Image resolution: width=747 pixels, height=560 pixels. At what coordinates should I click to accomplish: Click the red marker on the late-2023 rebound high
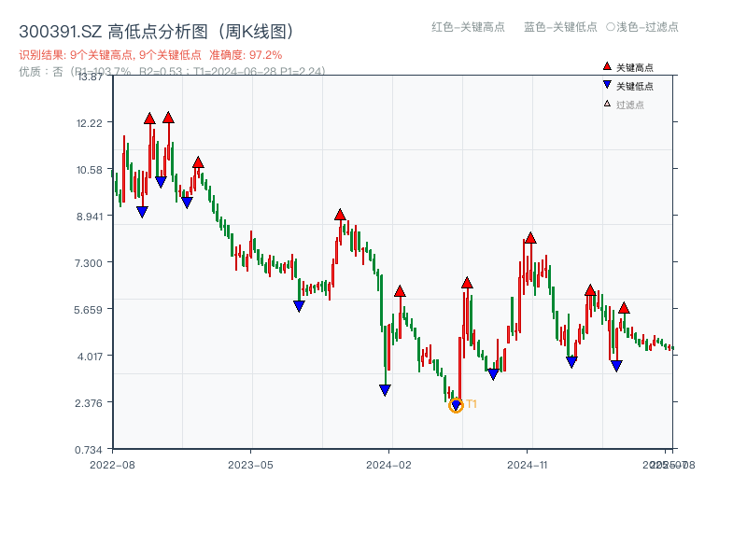click(340, 214)
